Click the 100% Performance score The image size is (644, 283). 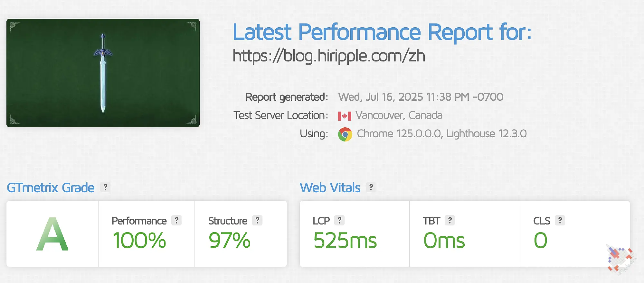pos(139,241)
